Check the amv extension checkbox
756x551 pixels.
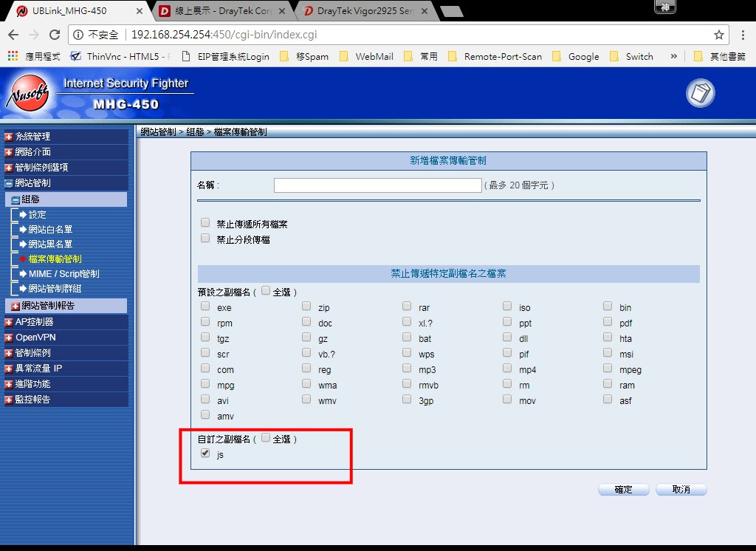(x=205, y=414)
